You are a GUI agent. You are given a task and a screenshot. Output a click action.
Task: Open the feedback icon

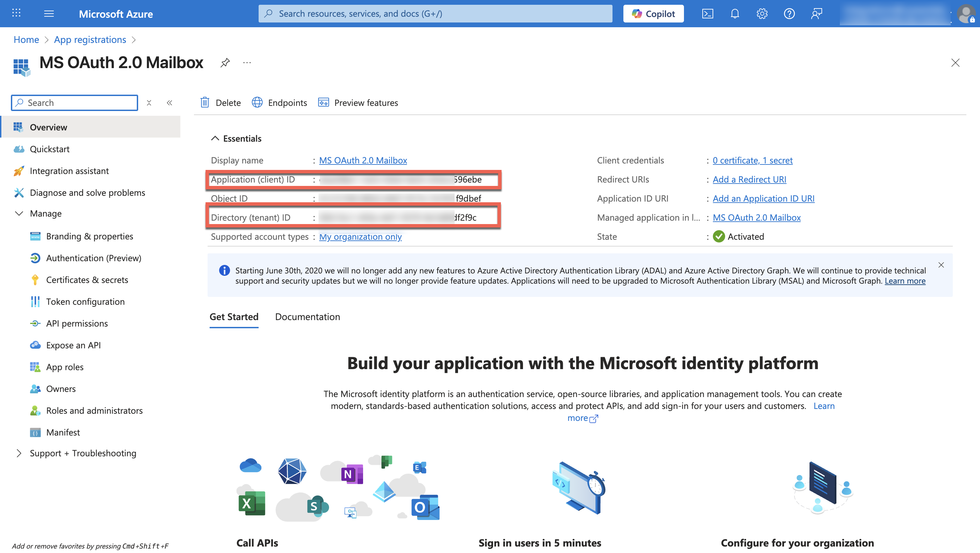816,14
